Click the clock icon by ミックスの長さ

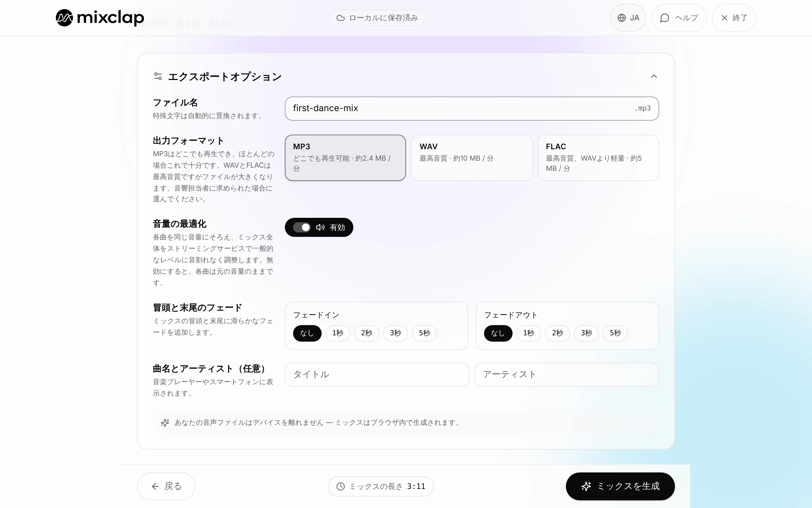(x=341, y=486)
